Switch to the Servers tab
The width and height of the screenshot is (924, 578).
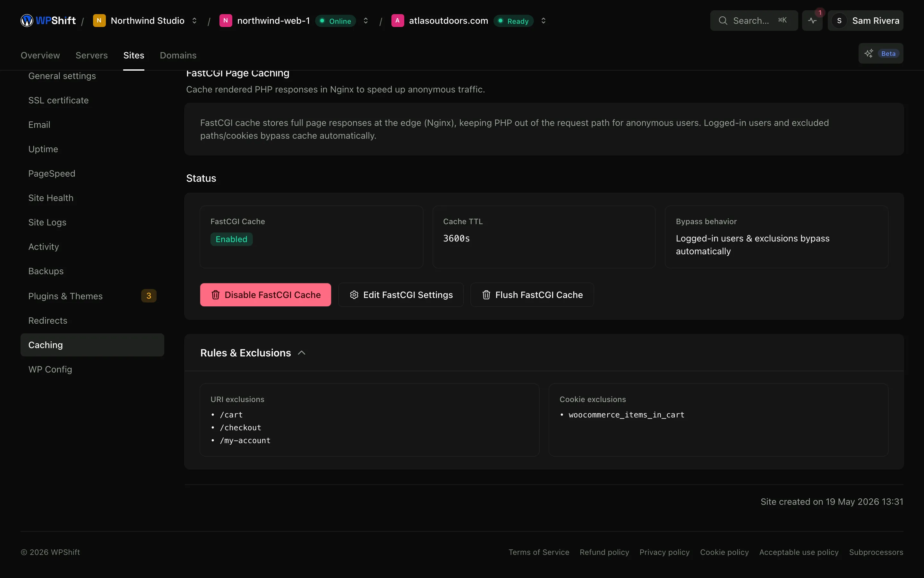[92, 56]
